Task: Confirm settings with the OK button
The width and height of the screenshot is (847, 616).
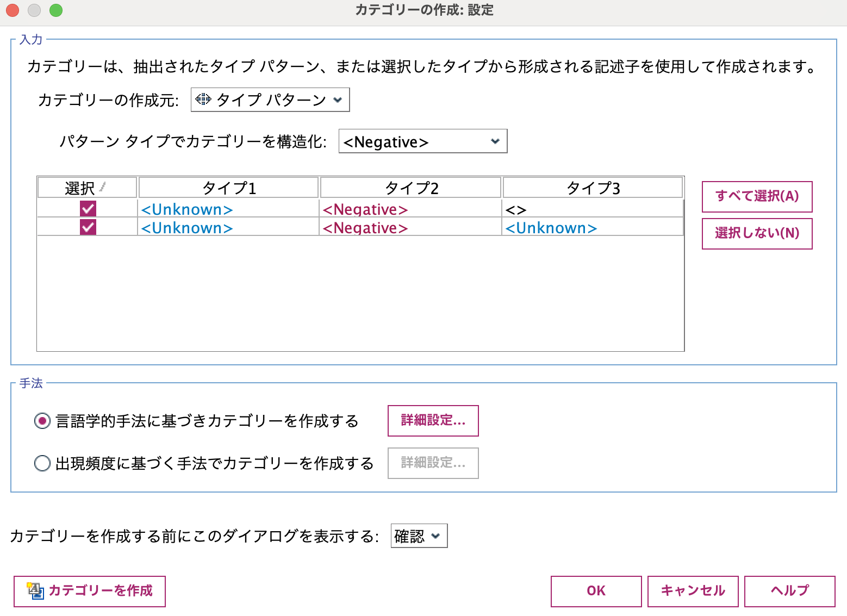Action: pyautogui.click(x=596, y=591)
